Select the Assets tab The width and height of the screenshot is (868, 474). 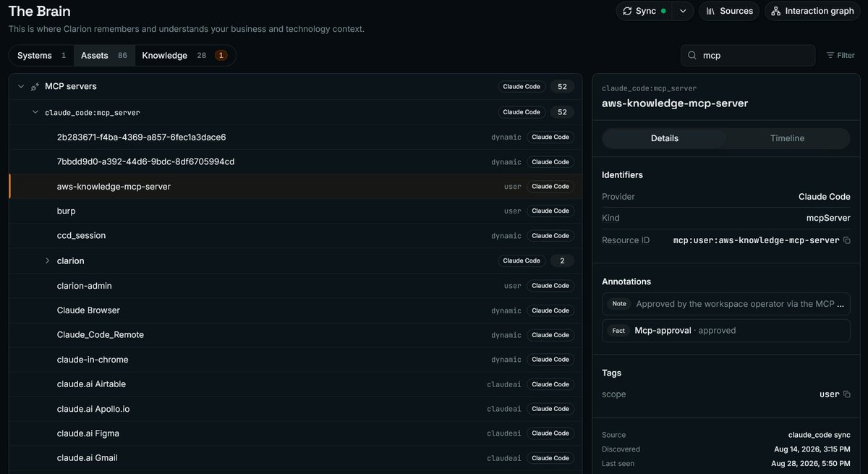pos(104,56)
